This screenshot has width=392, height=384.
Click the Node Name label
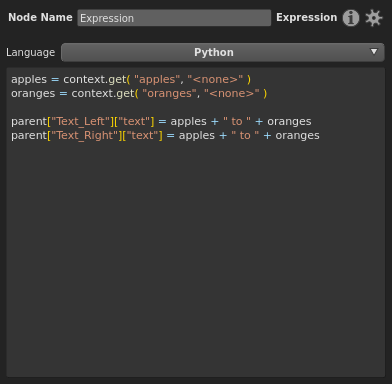coord(40,17)
